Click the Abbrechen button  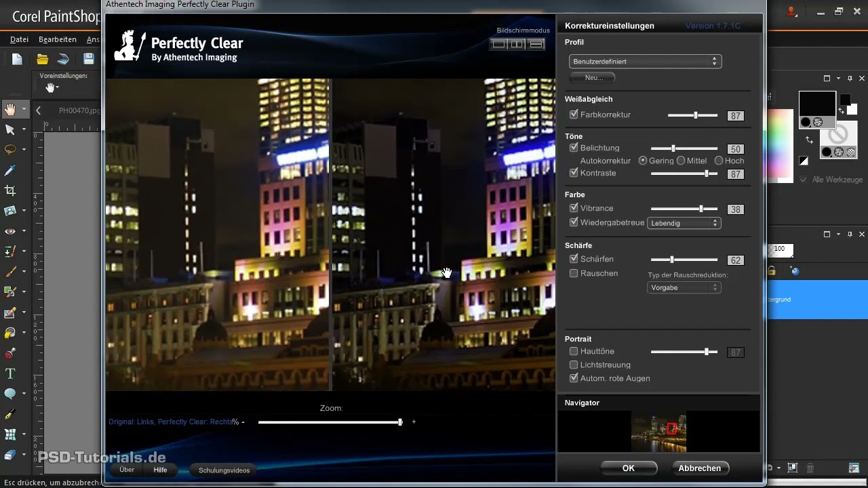[x=700, y=468]
